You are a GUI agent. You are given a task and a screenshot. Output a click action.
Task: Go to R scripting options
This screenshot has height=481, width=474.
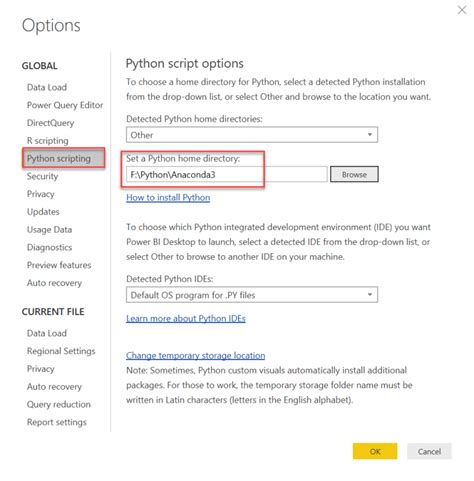tap(48, 141)
